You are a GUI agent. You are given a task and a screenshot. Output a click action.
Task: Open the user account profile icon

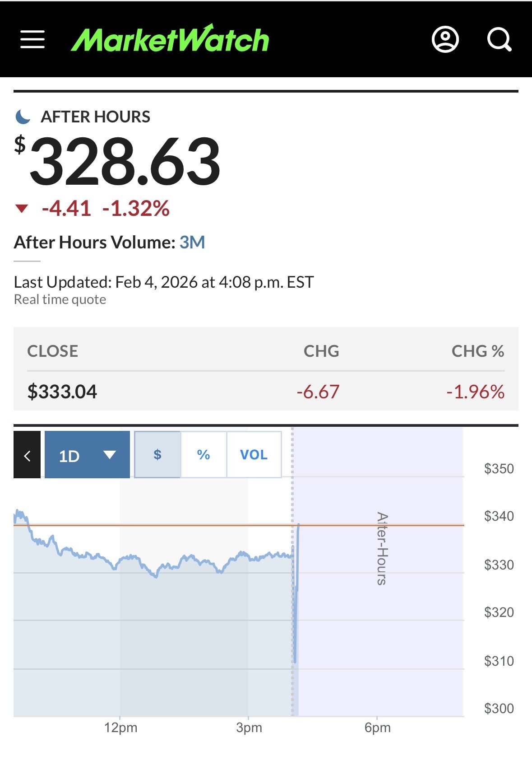[445, 39]
